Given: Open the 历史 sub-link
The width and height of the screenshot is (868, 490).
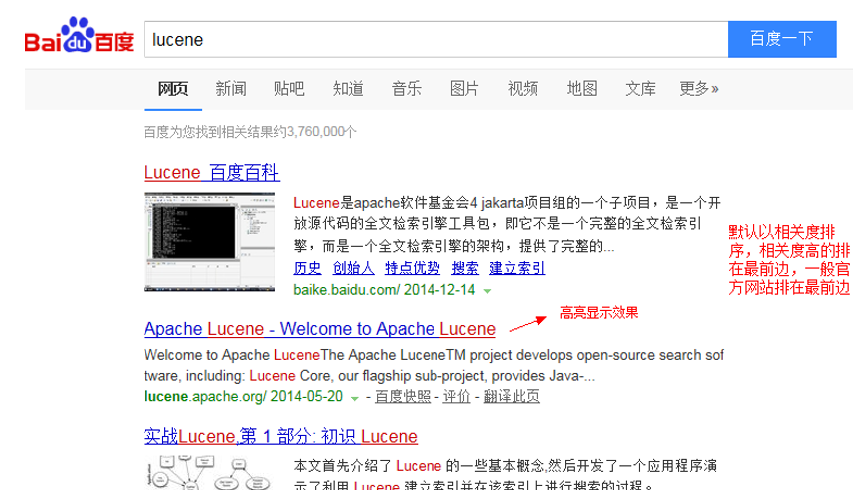Looking at the screenshot, I should pos(307,268).
